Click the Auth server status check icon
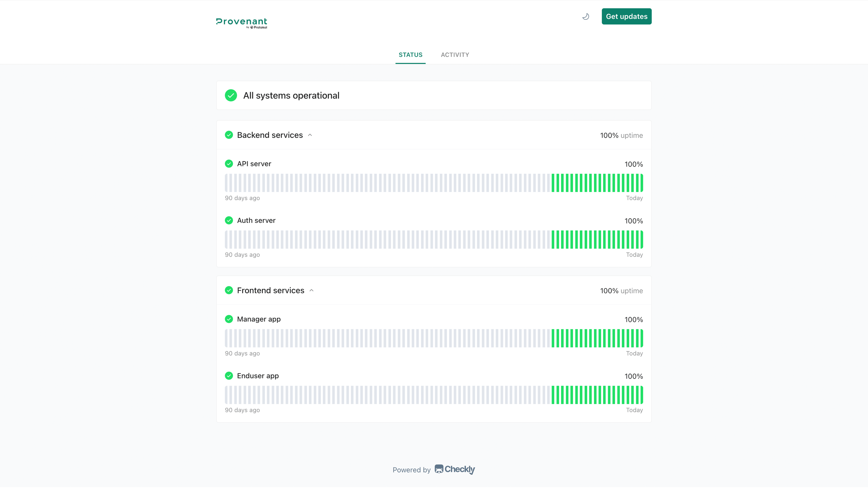This screenshot has width=868, height=488. pos(229,220)
